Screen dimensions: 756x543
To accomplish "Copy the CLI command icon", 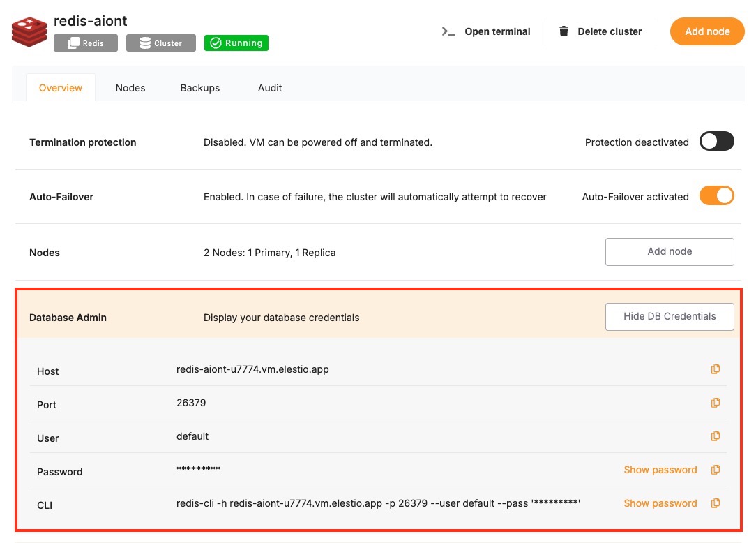I will [715, 503].
